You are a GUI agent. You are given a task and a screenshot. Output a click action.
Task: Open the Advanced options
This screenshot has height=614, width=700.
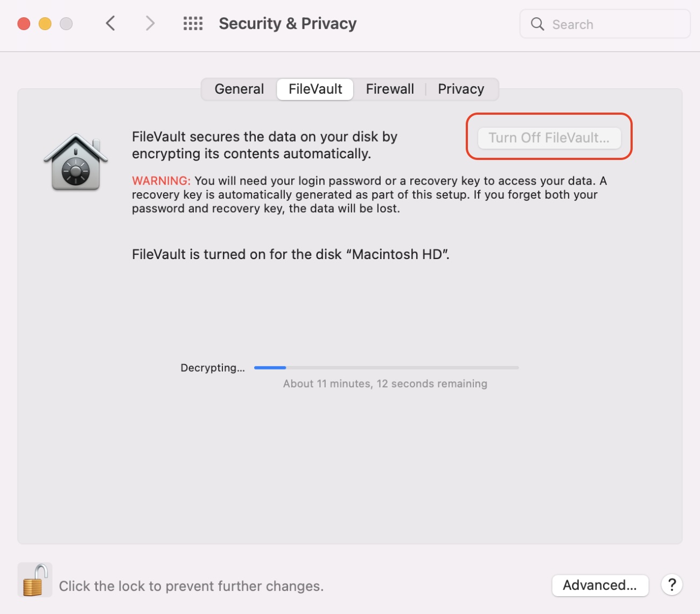600,585
